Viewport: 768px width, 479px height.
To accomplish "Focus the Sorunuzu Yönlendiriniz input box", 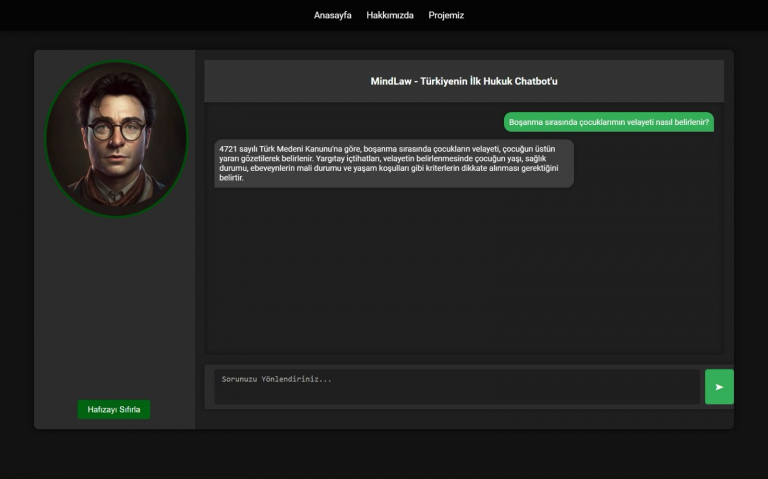I will click(x=457, y=386).
